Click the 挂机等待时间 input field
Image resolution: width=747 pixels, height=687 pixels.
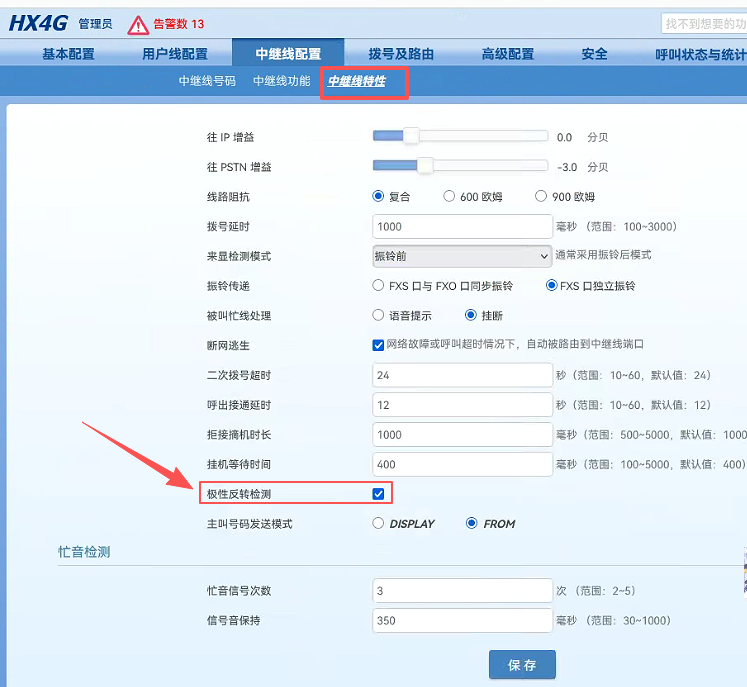click(462, 464)
